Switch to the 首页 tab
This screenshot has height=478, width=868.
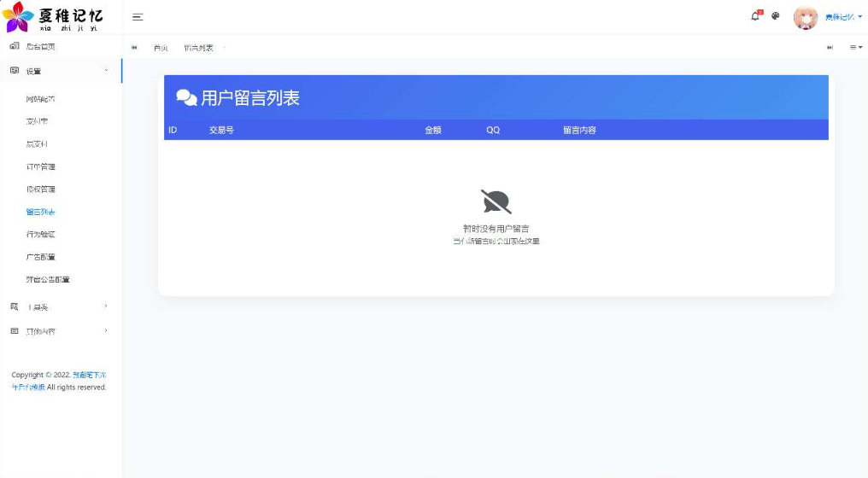tap(161, 48)
